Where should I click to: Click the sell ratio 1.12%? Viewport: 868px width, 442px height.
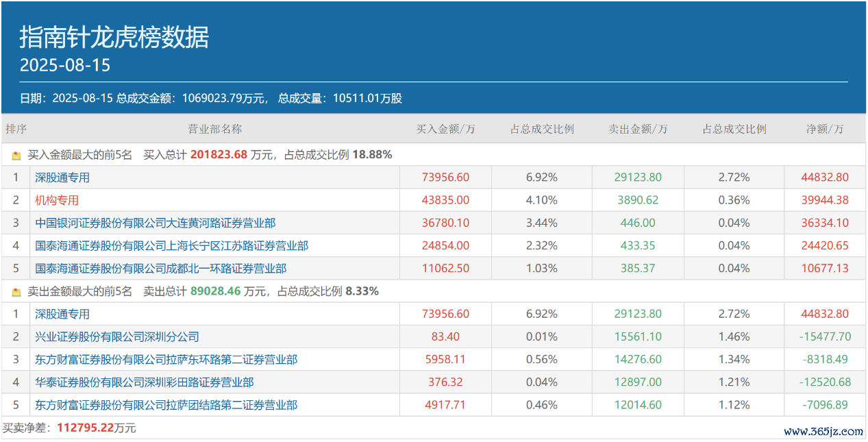pyautogui.click(x=734, y=405)
